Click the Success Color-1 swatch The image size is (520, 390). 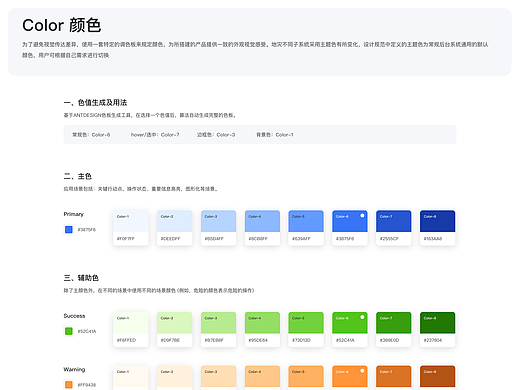[x=131, y=330]
